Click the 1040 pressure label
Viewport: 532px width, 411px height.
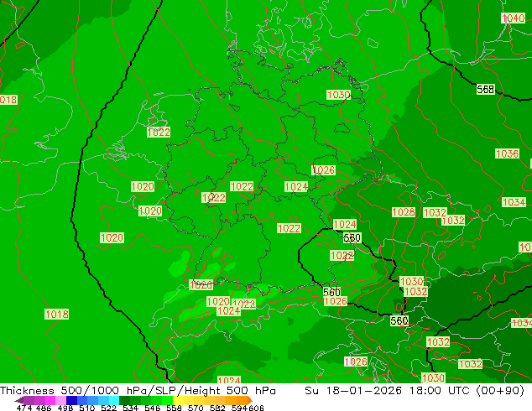coord(513,18)
